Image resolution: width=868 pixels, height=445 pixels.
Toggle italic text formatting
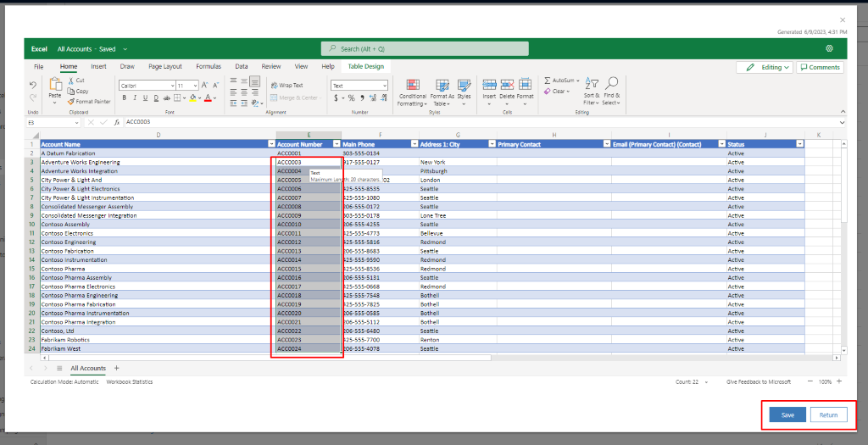point(134,97)
